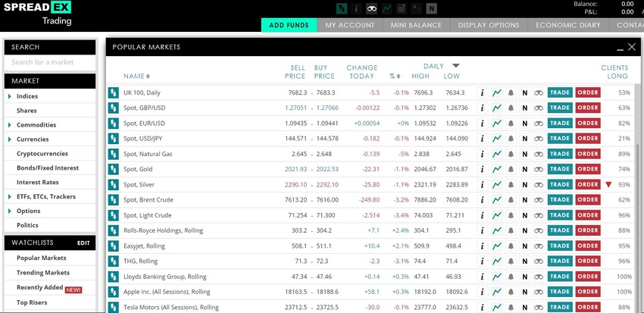Sort markets by the NAME column

click(137, 76)
